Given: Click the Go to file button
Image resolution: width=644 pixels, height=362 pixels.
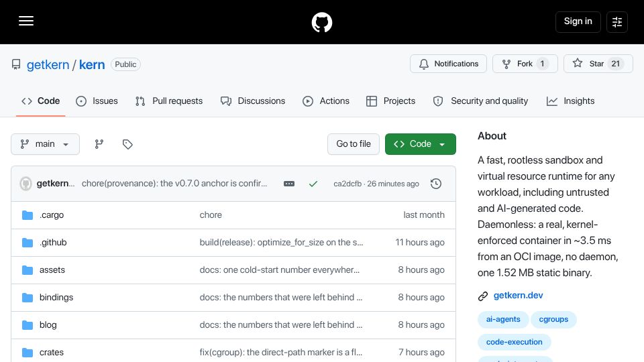Looking at the screenshot, I should (x=354, y=144).
